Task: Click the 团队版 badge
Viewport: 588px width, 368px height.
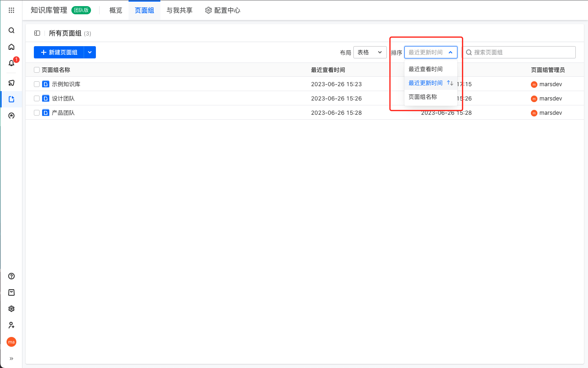Action: (81, 10)
